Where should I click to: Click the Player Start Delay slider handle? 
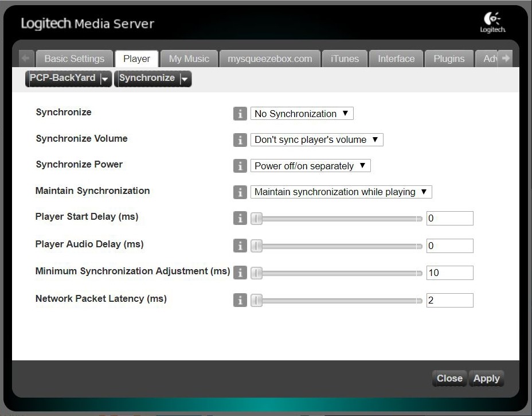(257, 219)
